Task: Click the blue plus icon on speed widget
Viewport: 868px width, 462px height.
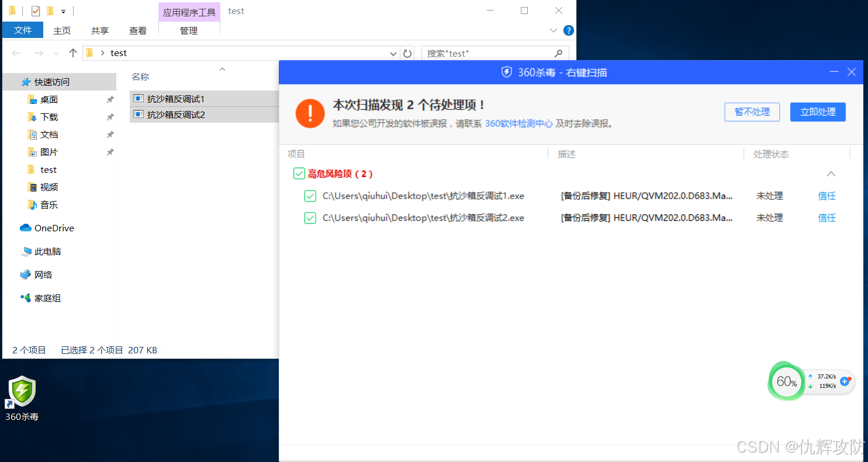Action: click(x=844, y=381)
